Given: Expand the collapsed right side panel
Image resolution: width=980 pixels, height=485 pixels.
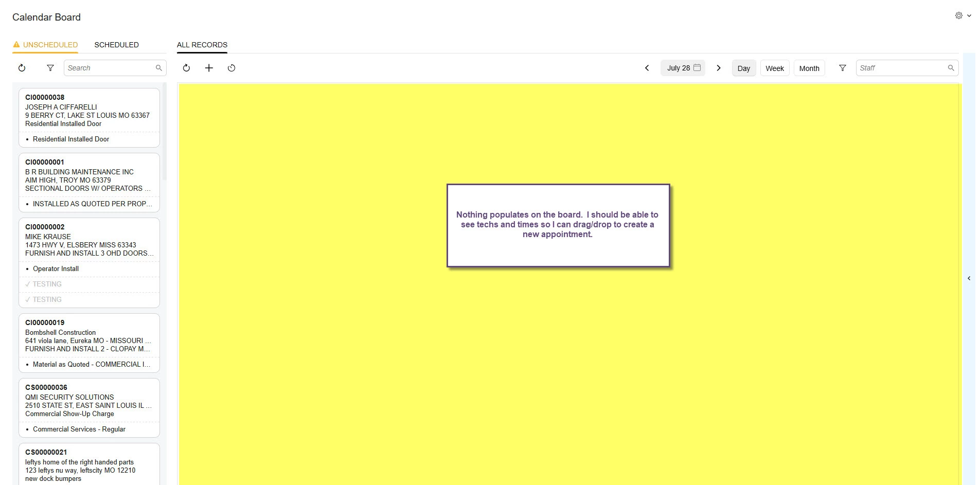Looking at the screenshot, I should 969,278.
